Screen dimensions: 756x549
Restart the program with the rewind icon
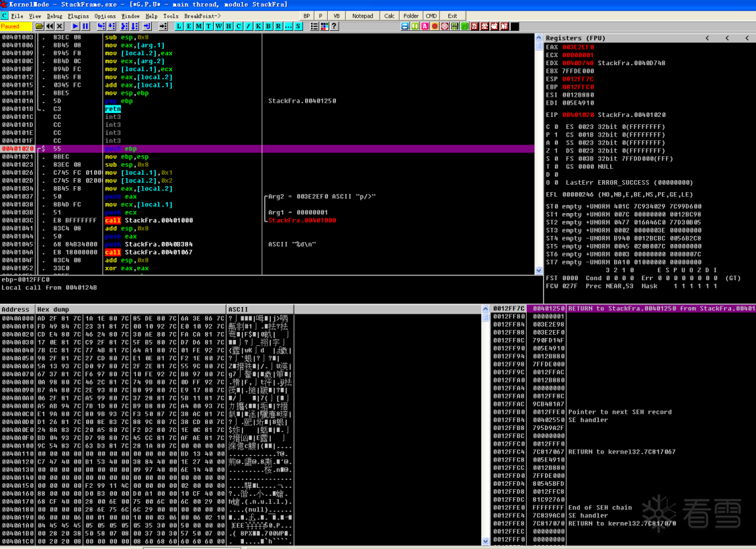(x=50, y=26)
